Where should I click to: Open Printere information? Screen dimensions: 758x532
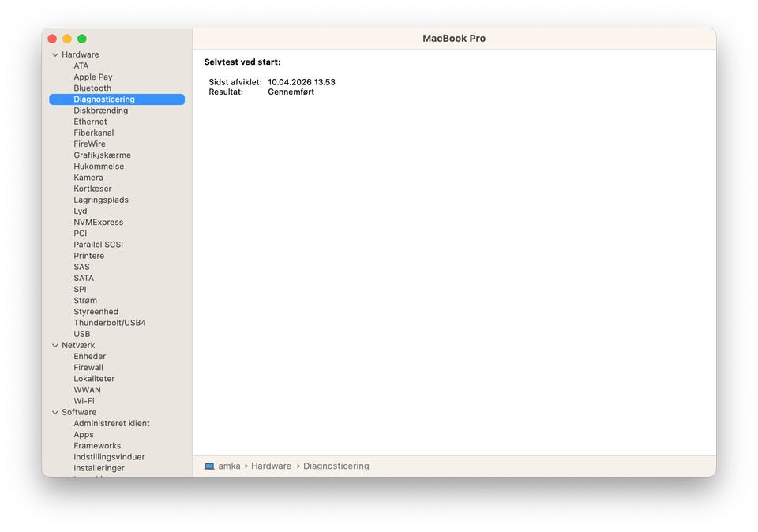89,256
